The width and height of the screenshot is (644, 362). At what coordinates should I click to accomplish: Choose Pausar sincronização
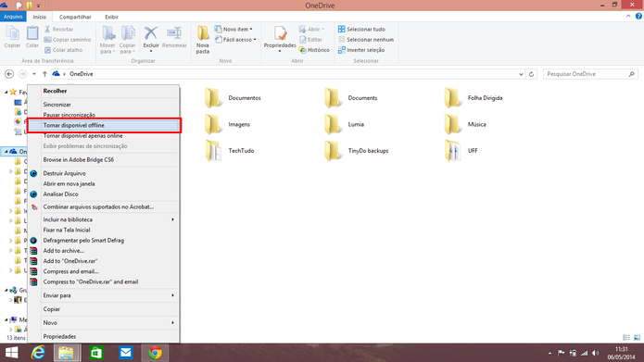104,115
